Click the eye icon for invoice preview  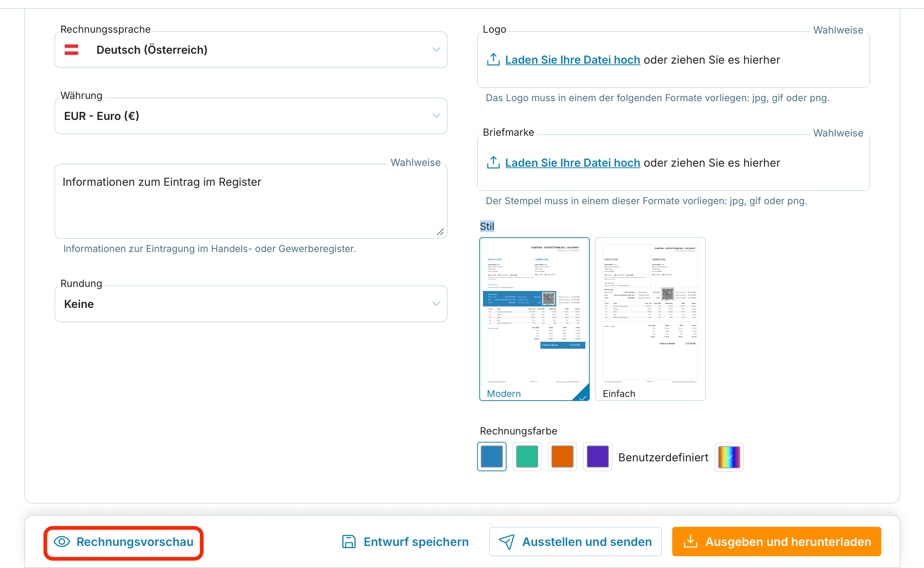point(62,542)
